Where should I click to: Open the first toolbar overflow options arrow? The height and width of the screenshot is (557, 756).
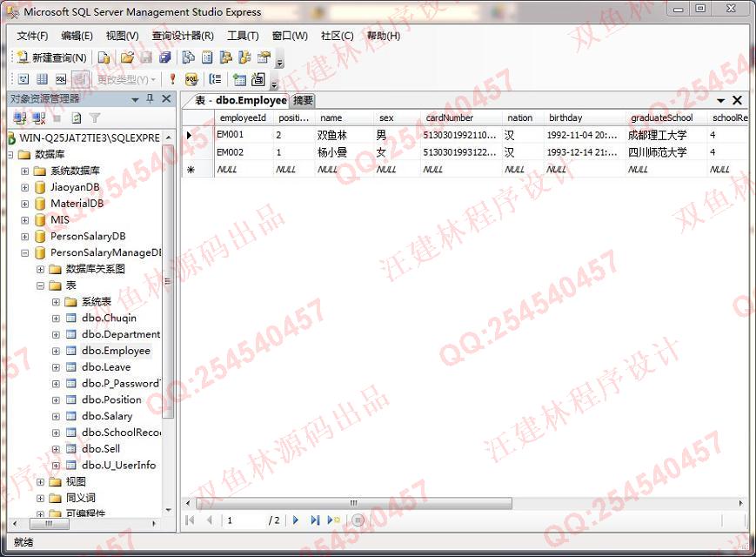point(280,62)
